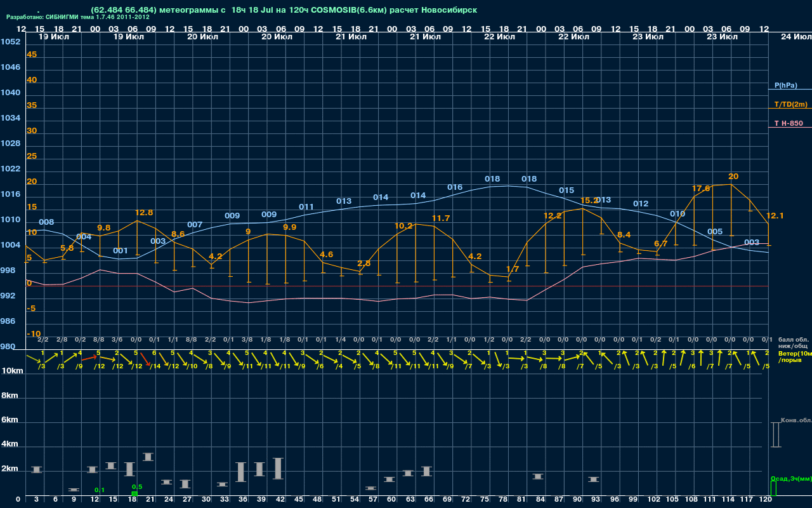Viewport: 812px width, 508px height.
Task: Click the 011 pressure label
Action: tap(306, 207)
